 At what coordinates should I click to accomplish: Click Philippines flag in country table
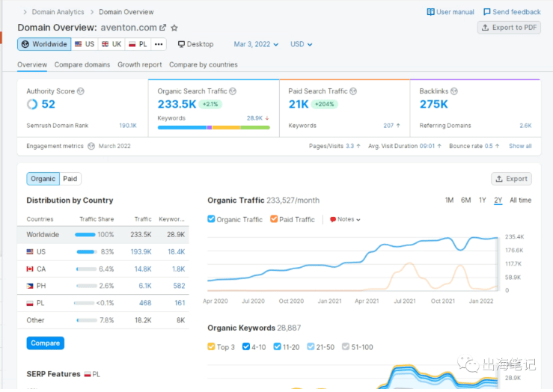pos(30,286)
